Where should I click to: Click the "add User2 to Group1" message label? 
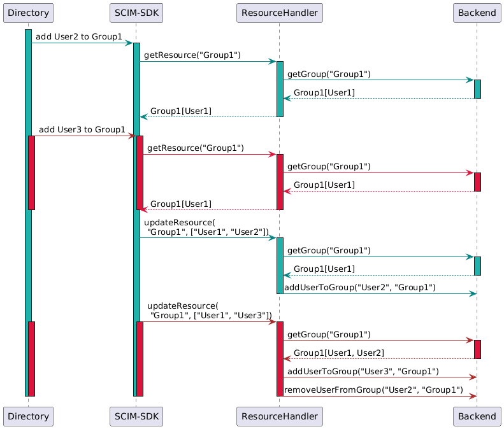coord(78,38)
